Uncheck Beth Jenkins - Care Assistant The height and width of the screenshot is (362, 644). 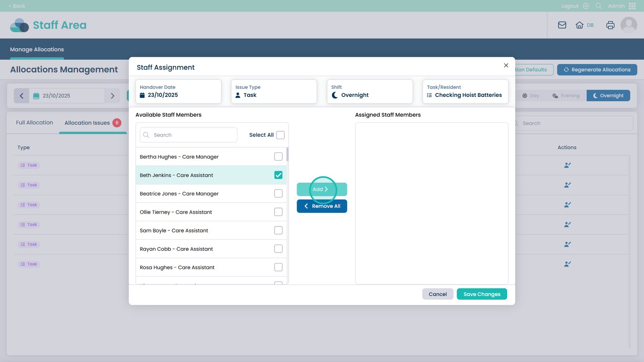click(278, 175)
